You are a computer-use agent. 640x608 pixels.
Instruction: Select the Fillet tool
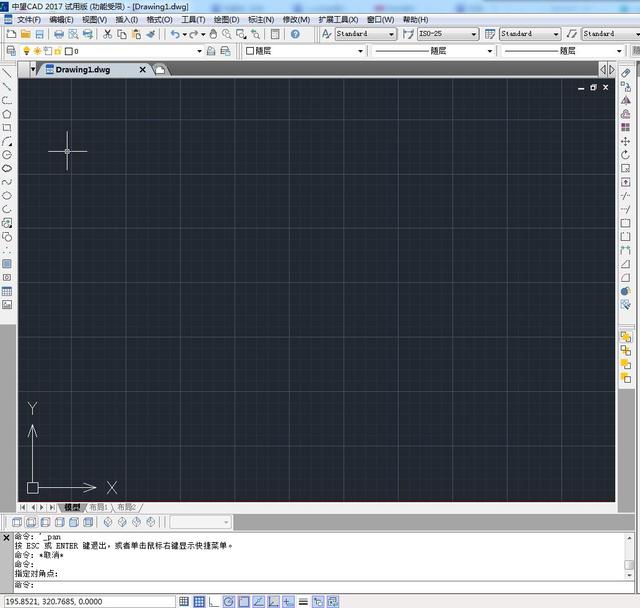click(625, 277)
